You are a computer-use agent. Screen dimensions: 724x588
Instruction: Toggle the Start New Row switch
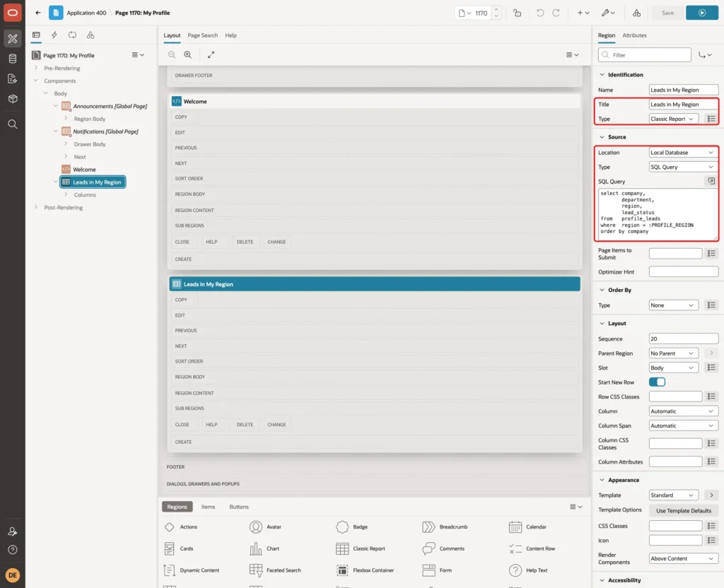point(657,382)
